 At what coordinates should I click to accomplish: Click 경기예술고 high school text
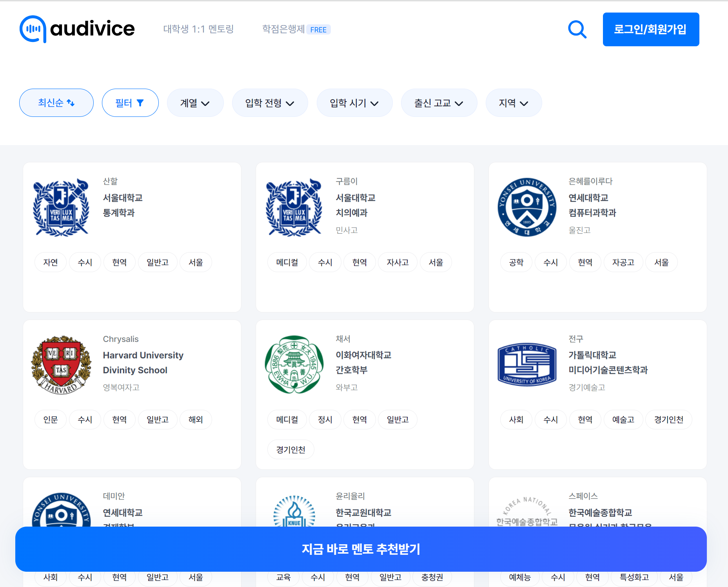587,387
